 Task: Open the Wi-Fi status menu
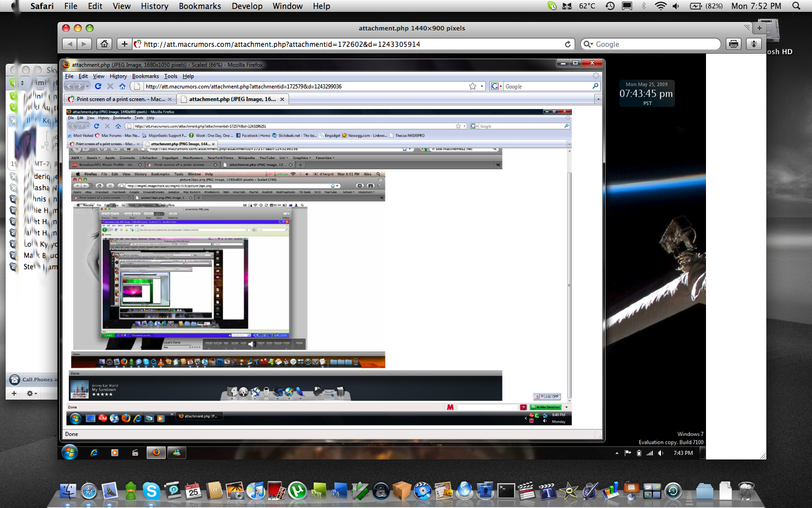(x=660, y=6)
